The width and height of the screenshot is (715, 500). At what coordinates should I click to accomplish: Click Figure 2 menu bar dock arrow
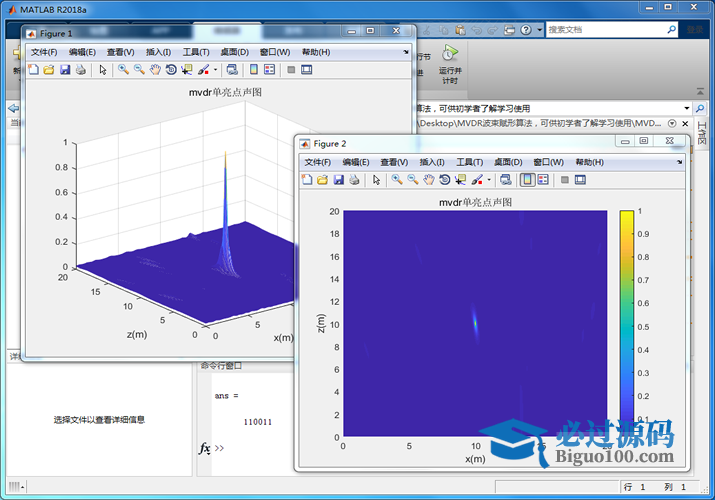(x=679, y=162)
